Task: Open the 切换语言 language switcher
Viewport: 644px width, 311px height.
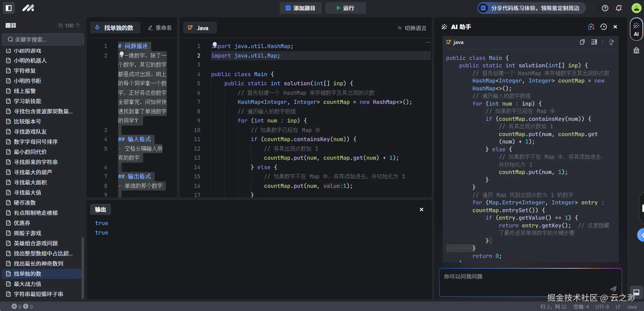Action: tap(412, 28)
